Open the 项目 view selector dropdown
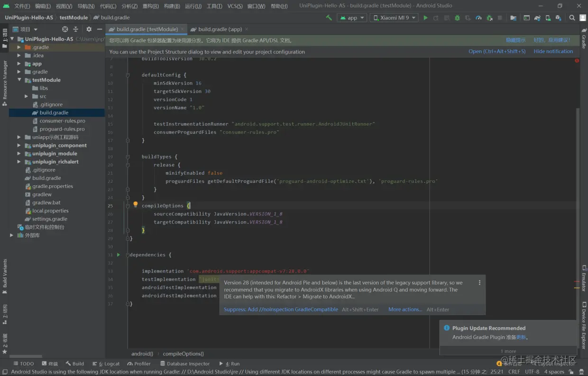The height and width of the screenshot is (376, 588). point(25,29)
